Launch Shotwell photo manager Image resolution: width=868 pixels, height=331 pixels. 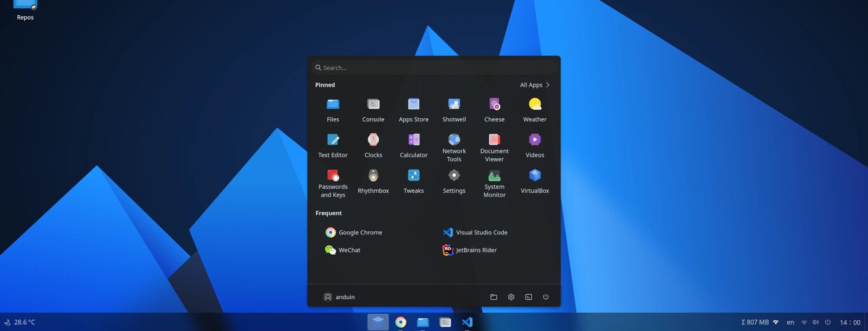(x=454, y=109)
